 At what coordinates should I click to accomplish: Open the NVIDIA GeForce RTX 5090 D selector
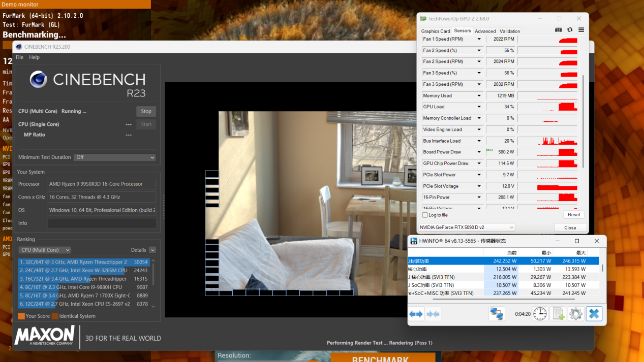[x=467, y=227]
